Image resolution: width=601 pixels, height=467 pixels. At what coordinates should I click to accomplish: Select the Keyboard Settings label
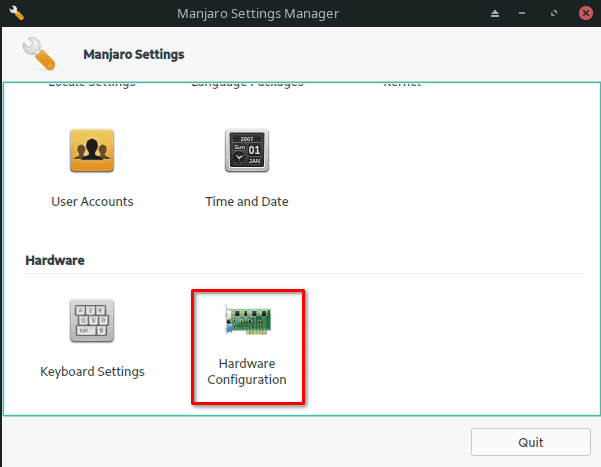pyautogui.click(x=92, y=372)
